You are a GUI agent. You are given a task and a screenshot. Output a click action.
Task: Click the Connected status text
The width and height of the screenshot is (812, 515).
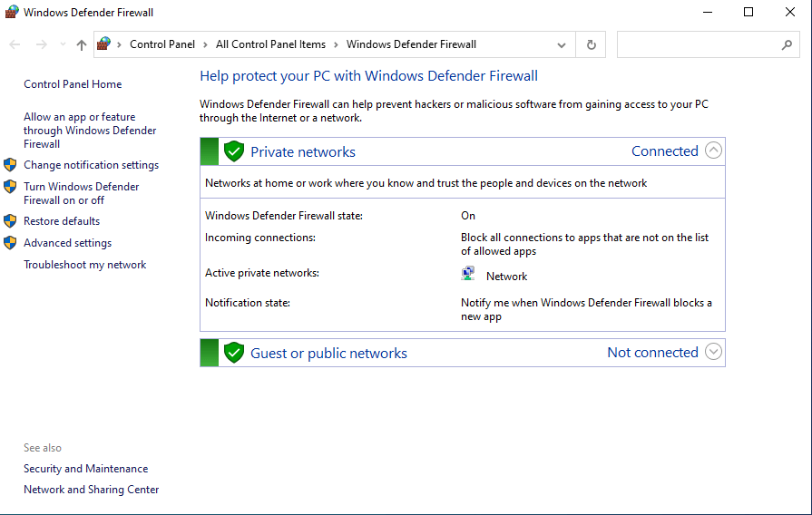(665, 151)
